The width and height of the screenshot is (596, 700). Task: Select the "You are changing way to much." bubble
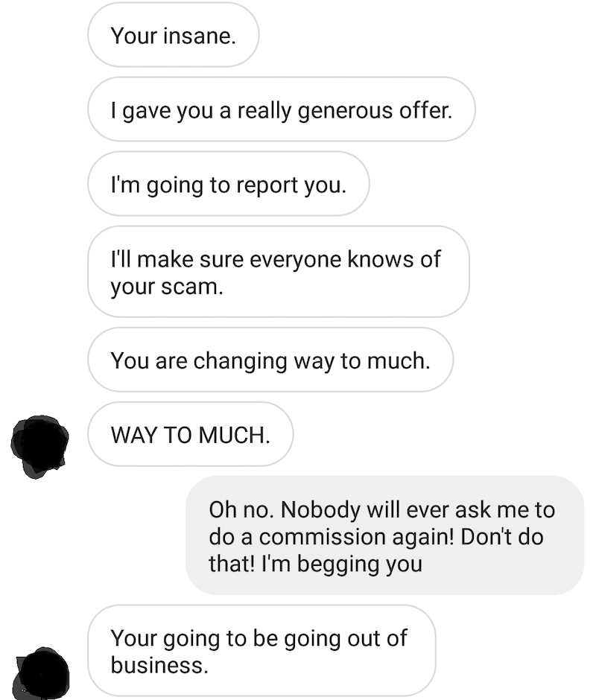[270, 360]
